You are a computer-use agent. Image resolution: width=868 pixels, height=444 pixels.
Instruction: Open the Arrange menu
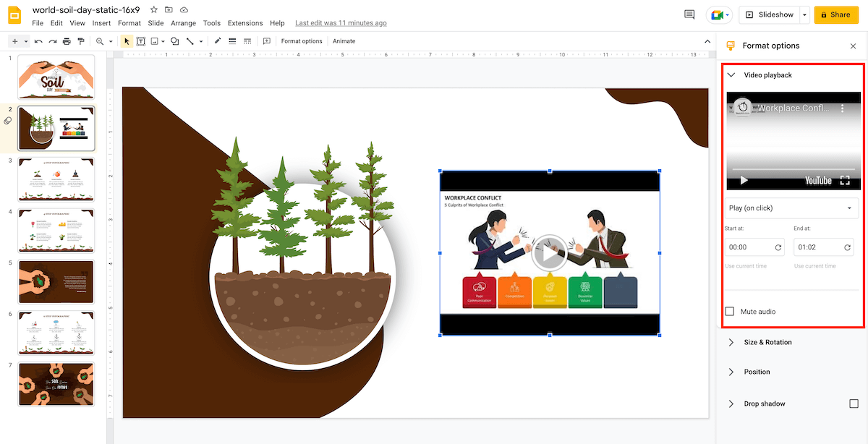point(184,23)
